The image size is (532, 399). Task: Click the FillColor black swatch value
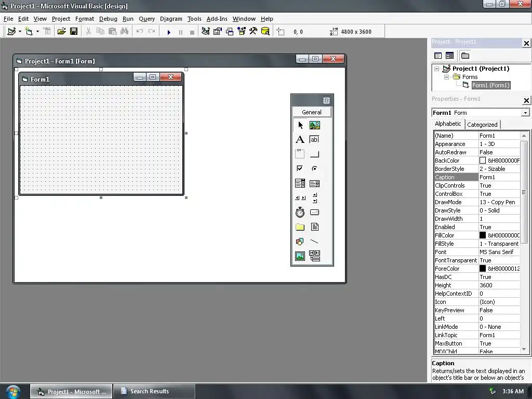click(483, 235)
